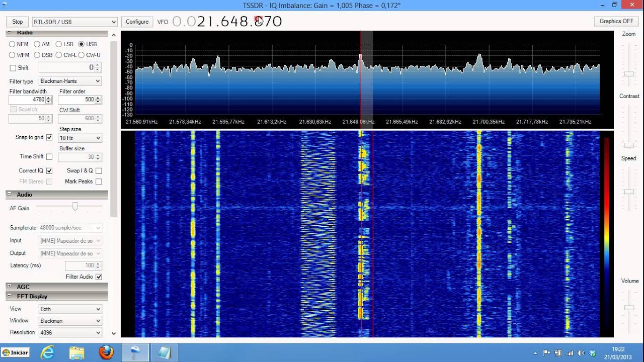
Task: Open File Explorer folder icon in taskbar
Action: [77, 352]
